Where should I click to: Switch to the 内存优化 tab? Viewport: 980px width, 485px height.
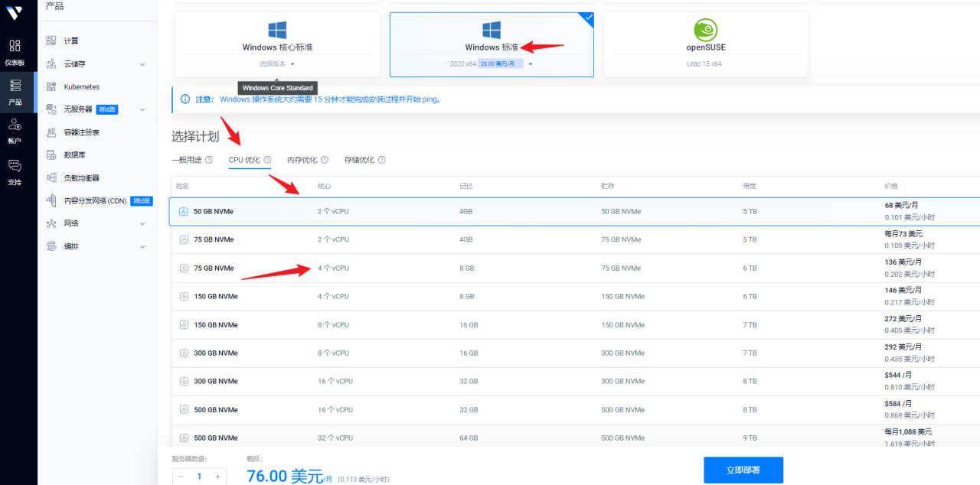(x=302, y=160)
